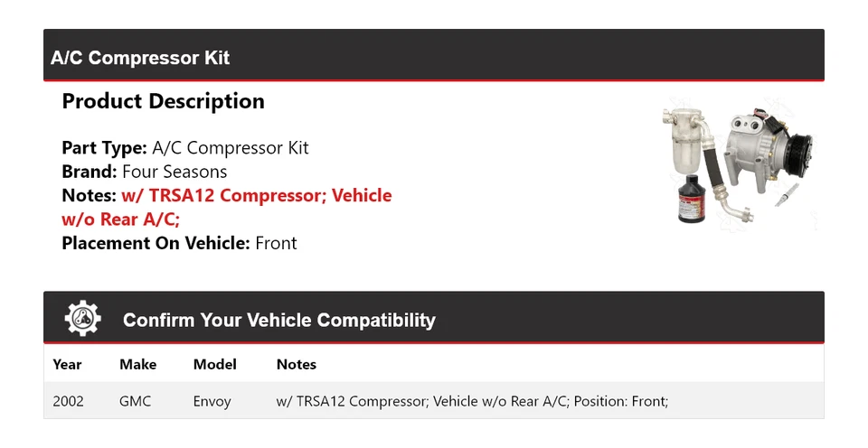The height and width of the screenshot is (448, 868).
Task: Click the Model column header
Action: pos(214,365)
